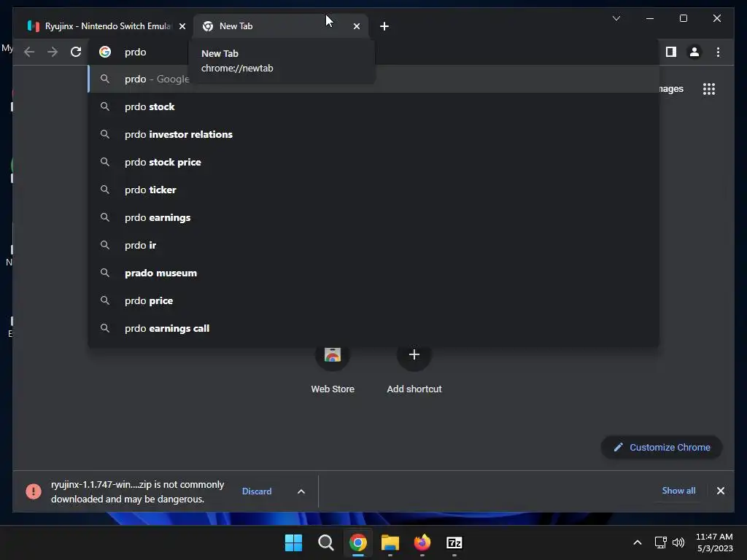Open the tab search dropdown arrow
The image size is (747, 560).
tap(616, 18)
